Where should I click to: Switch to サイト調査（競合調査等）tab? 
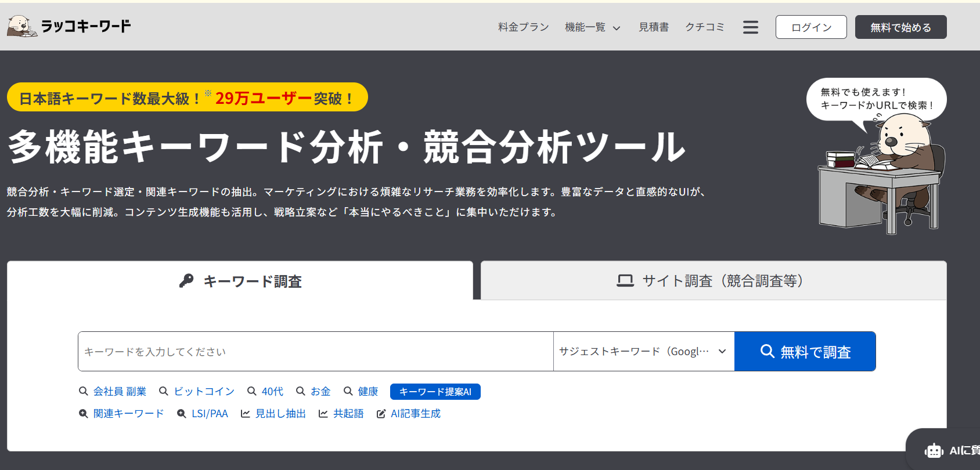click(713, 281)
